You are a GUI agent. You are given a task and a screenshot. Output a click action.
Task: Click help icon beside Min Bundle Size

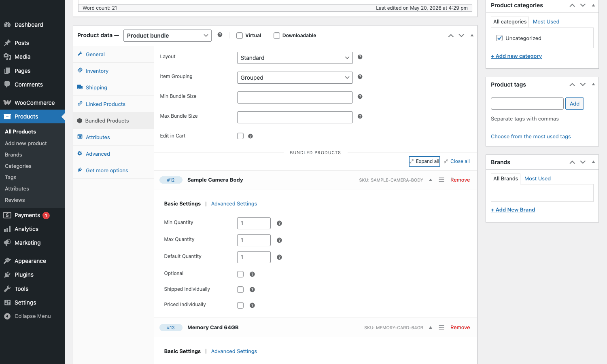(x=360, y=97)
